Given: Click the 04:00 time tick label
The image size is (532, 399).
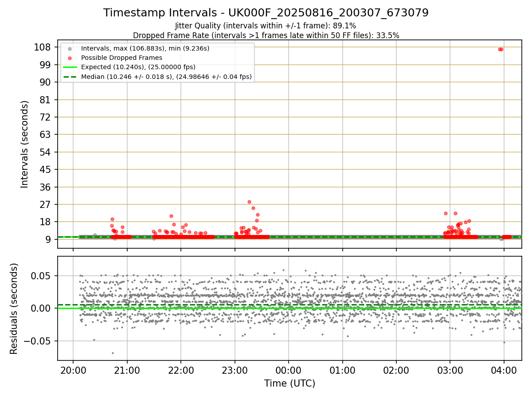Looking at the screenshot, I should point(504,369).
